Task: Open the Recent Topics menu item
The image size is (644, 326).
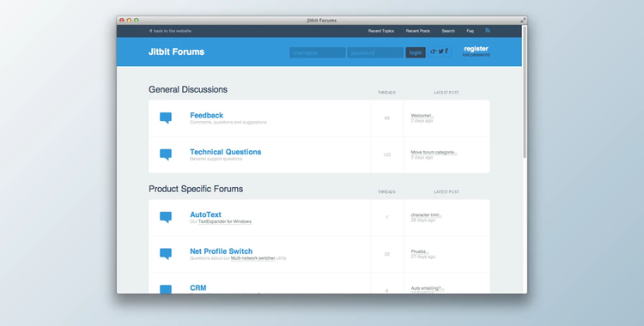Action: coord(380,31)
